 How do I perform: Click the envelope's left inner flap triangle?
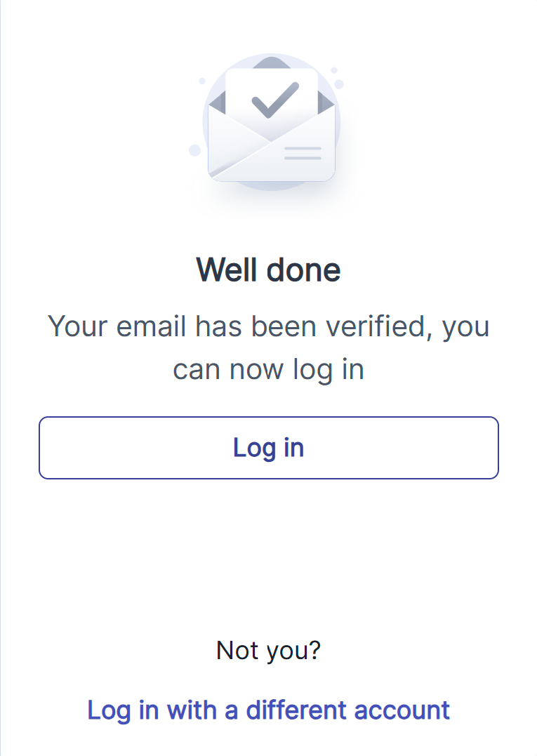tap(218, 102)
